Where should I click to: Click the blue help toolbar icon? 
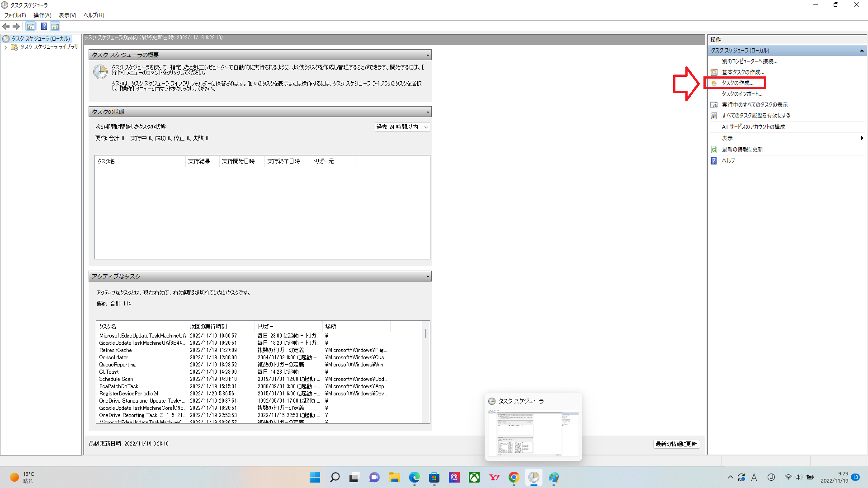click(44, 26)
